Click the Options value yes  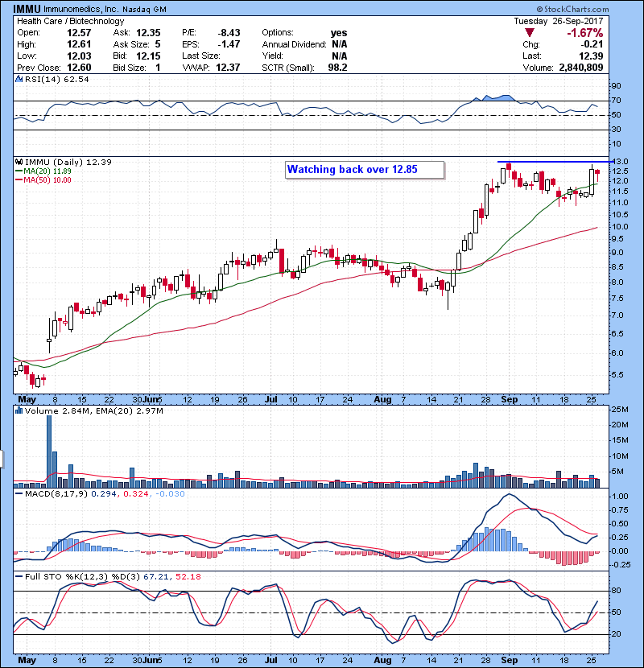point(339,33)
